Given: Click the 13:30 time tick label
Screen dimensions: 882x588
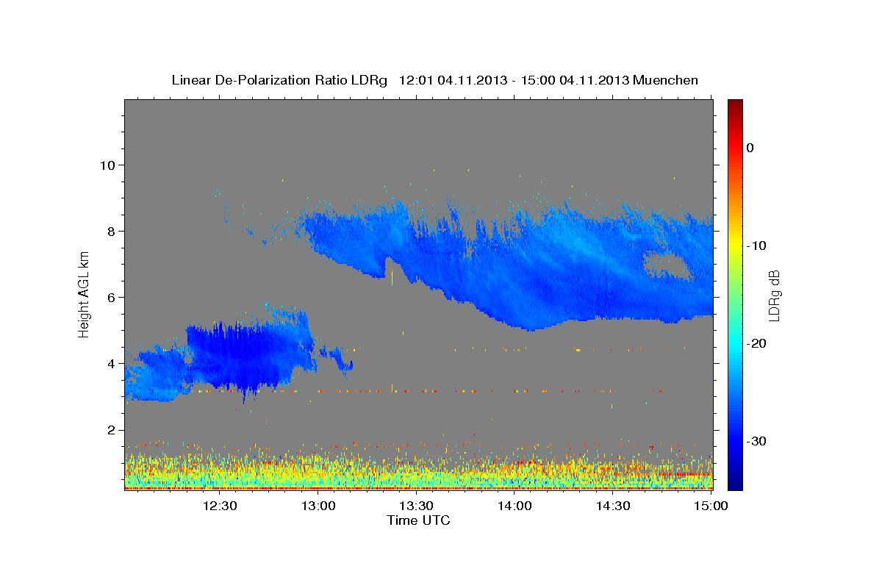Looking at the screenshot, I should (x=417, y=506).
